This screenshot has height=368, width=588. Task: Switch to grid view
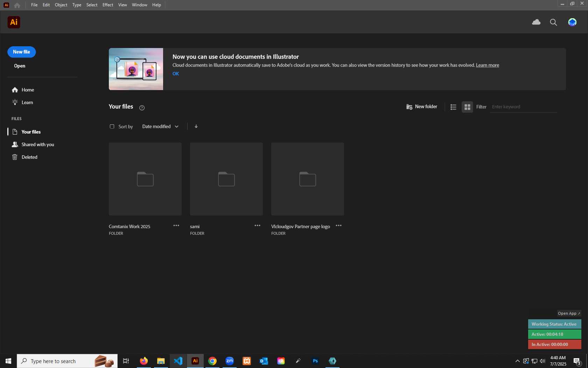467,107
